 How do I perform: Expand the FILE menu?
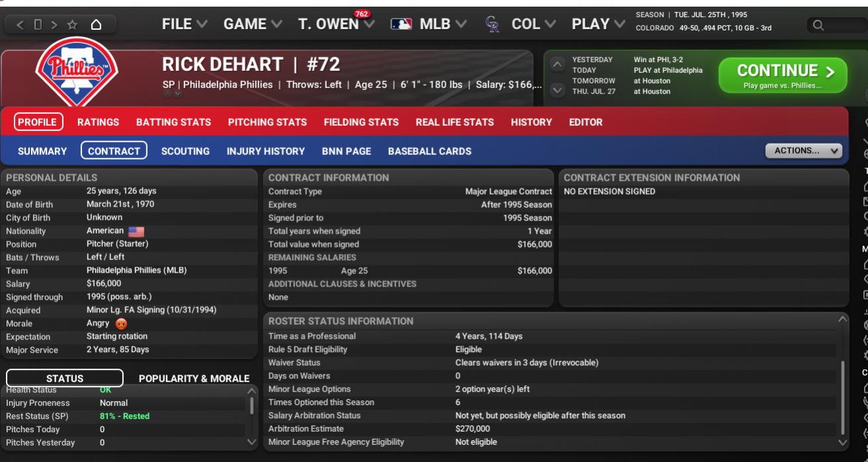(185, 24)
